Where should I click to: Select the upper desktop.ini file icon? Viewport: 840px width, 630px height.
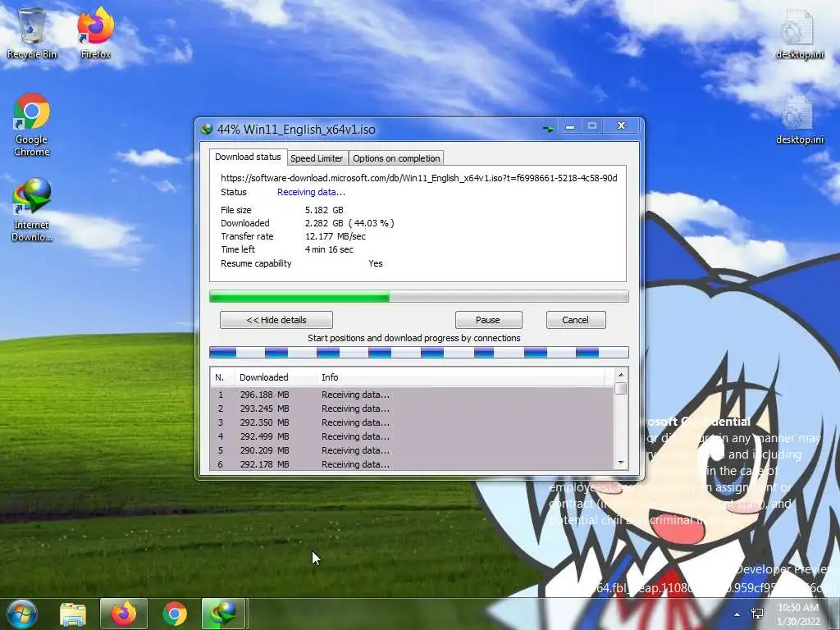[799, 34]
